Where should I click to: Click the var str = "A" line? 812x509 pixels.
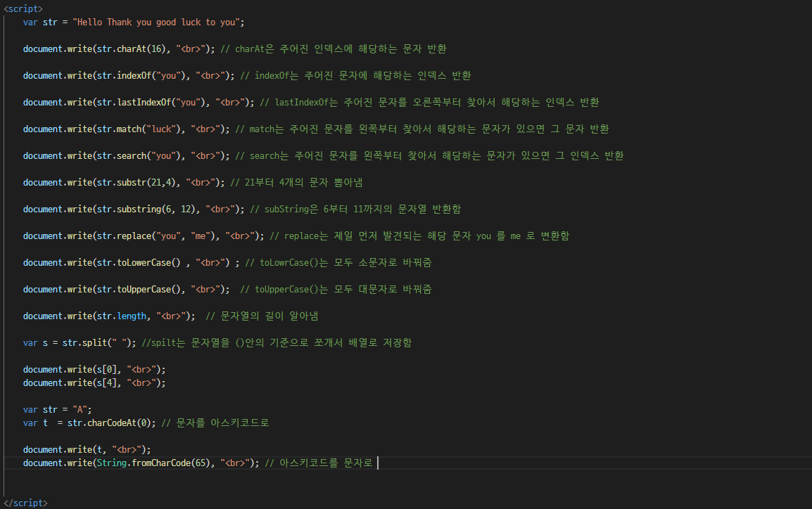[58, 410]
